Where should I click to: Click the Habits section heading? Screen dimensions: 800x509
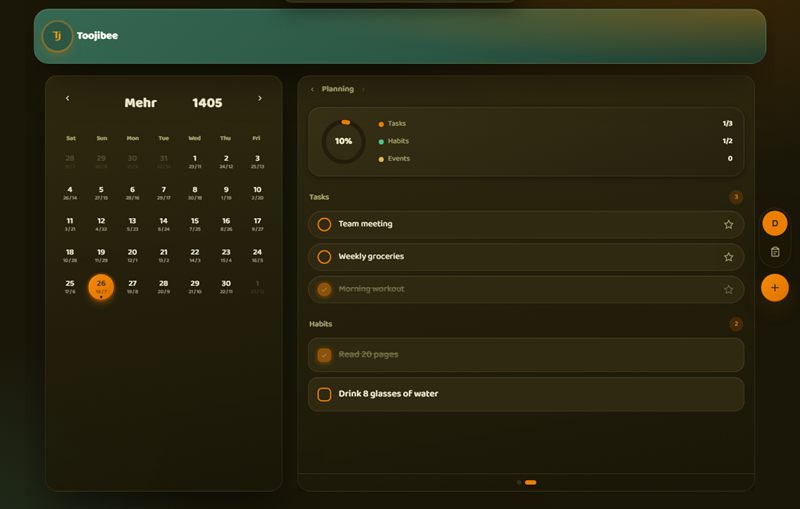click(x=320, y=324)
